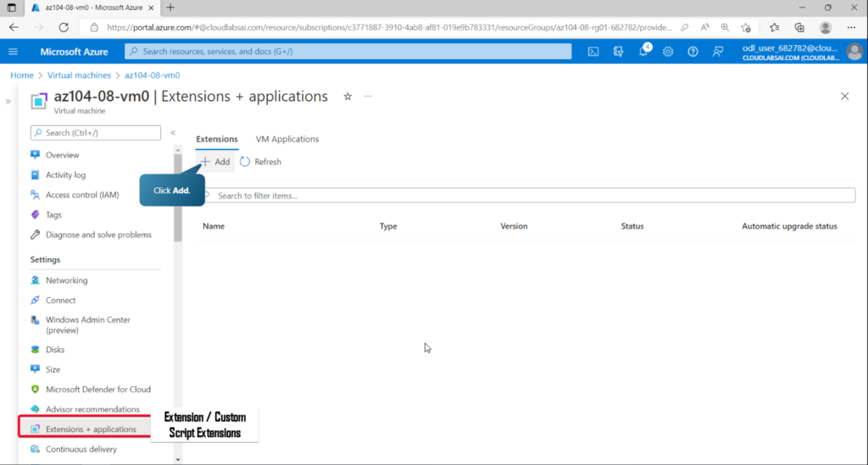Sort by Name column header
Screen dimensions: 868x465
coord(214,226)
